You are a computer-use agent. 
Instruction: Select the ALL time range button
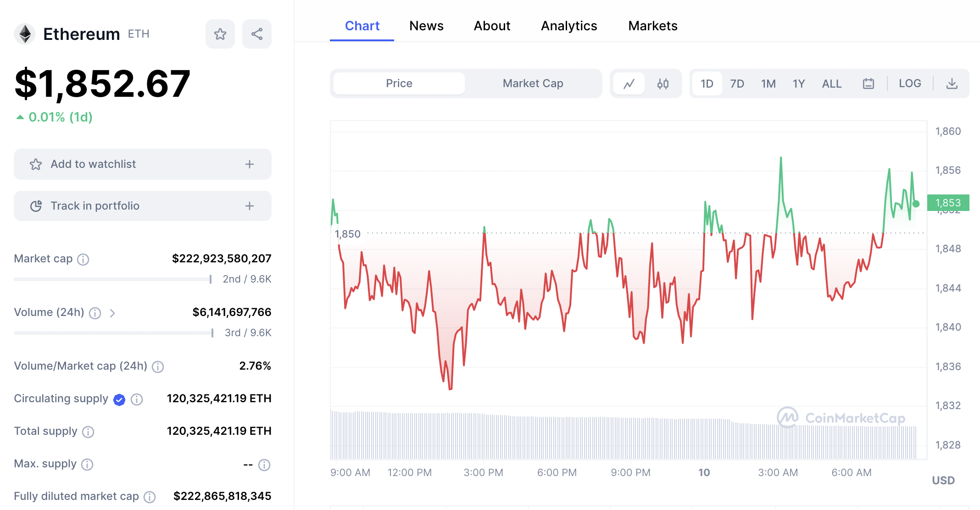[x=831, y=83]
